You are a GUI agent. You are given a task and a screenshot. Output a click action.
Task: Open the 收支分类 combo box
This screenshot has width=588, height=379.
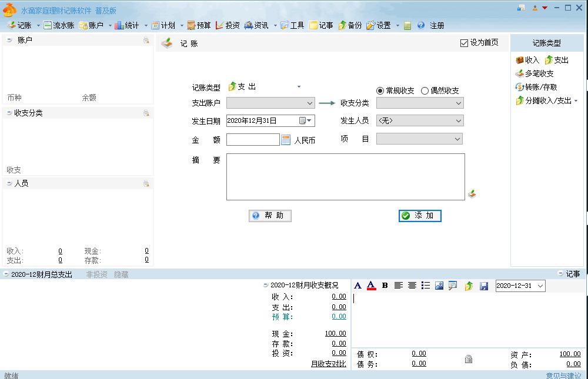(420, 103)
